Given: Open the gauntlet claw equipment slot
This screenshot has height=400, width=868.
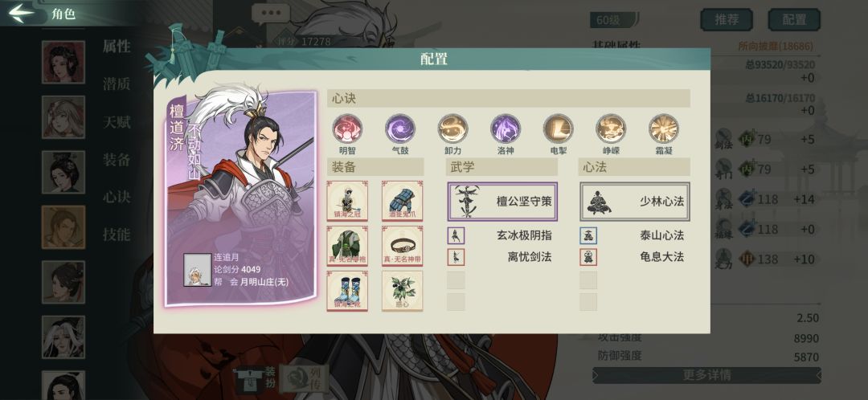Looking at the screenshot, I should pyautogui.click(x=403, y=201).
